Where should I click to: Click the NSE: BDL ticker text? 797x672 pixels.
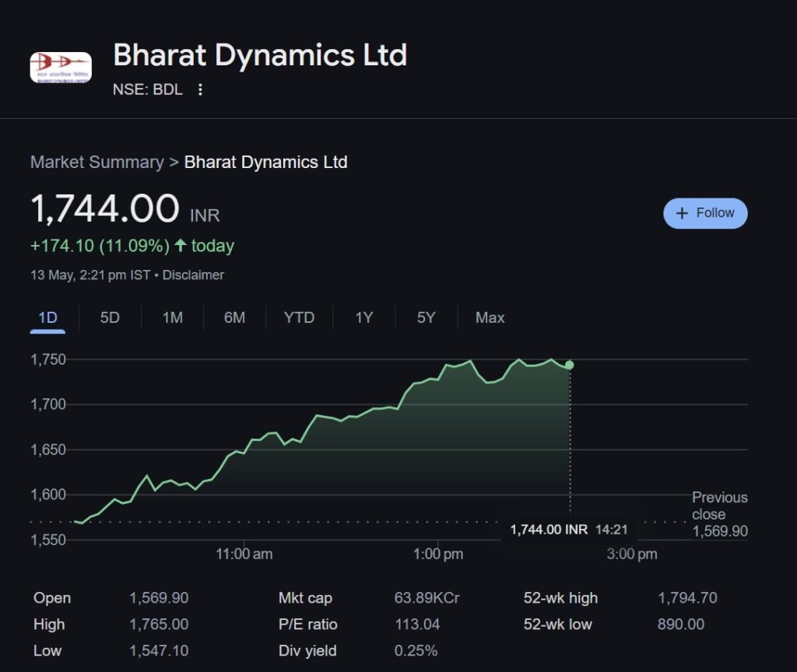147,89
